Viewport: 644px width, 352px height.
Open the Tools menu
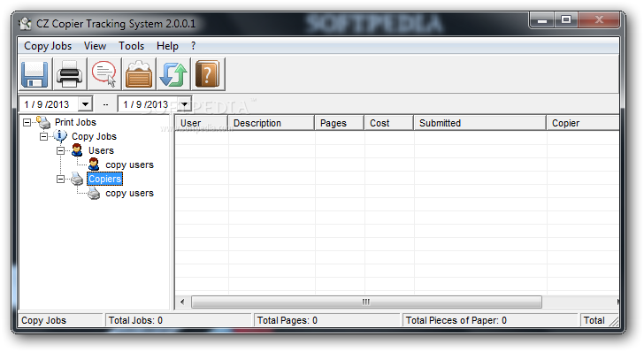[132, 46]
